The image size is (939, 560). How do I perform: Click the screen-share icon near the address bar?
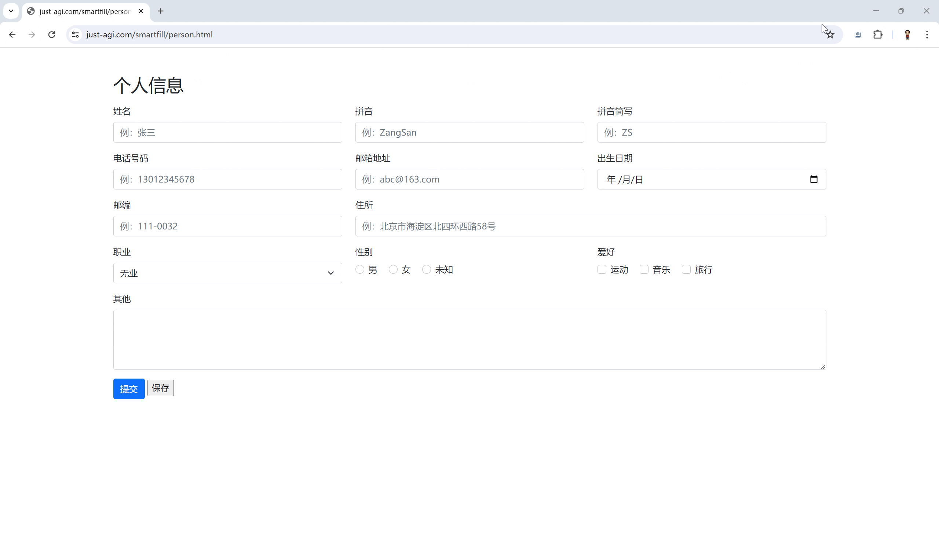coord(858,34)
